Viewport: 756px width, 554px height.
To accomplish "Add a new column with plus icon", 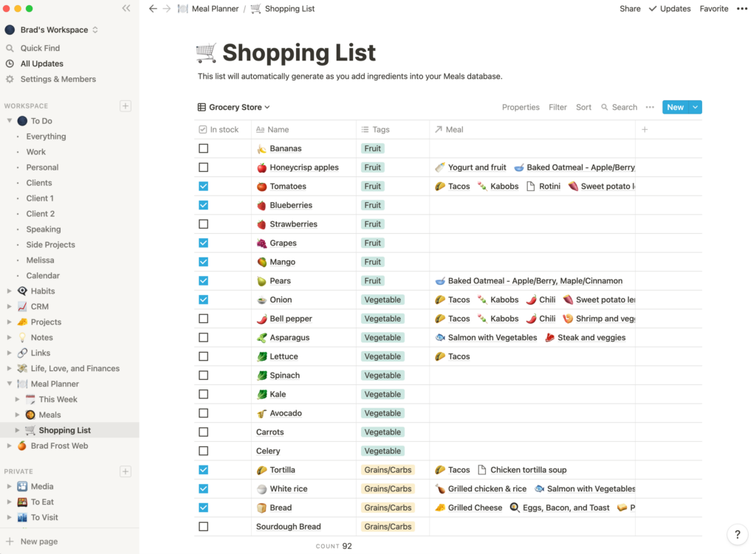I will (x=645, y=129).
